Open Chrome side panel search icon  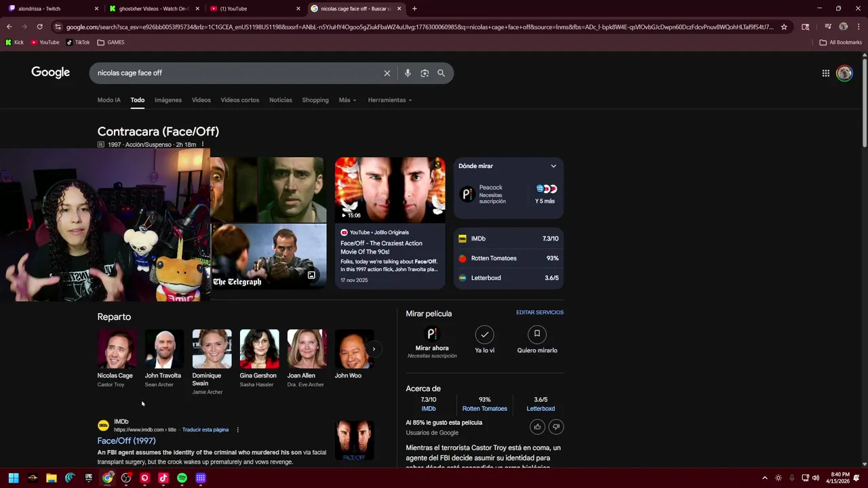806,27
